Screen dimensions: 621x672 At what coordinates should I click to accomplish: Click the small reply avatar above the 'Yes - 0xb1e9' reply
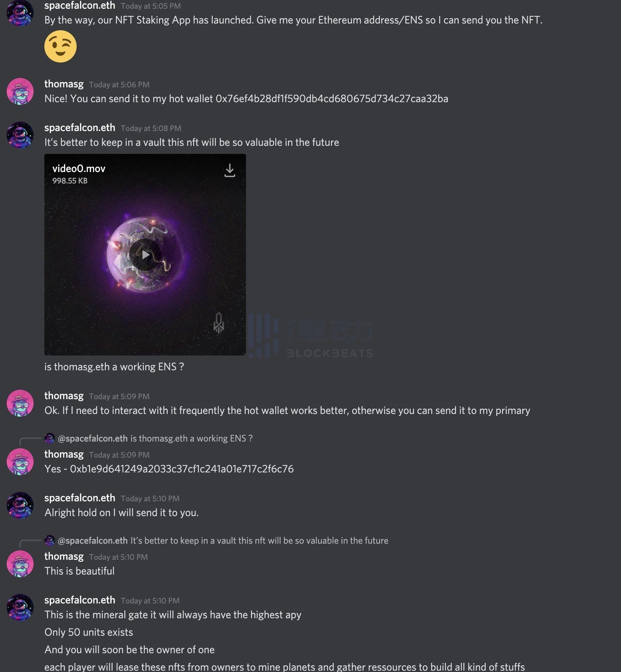(50, 438)
